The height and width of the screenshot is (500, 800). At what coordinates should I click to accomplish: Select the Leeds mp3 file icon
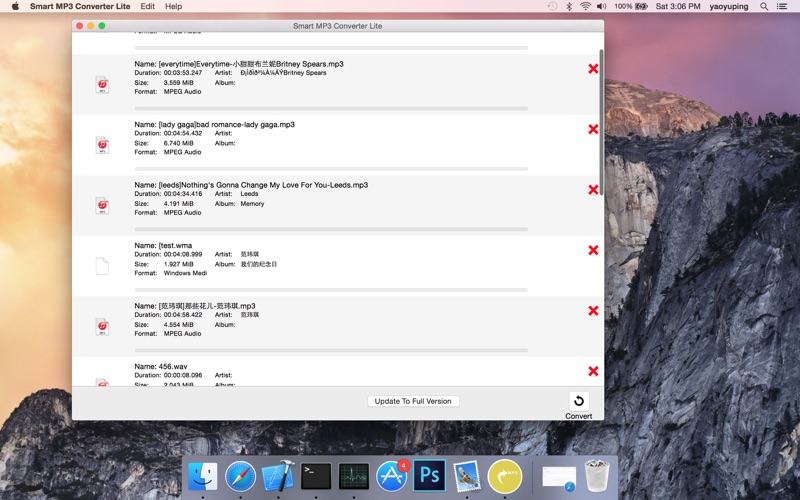(x=103, y=206)
